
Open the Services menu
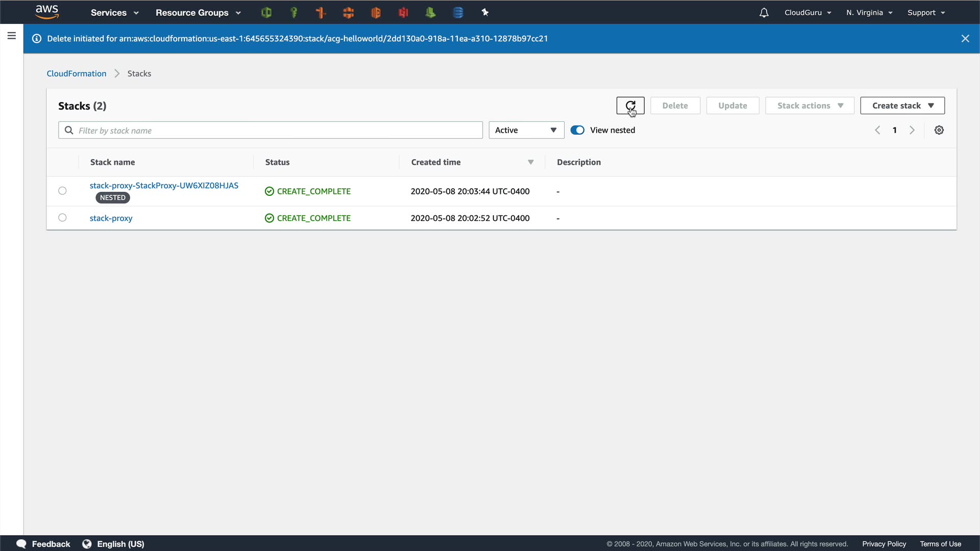click(x=114, y=13)
